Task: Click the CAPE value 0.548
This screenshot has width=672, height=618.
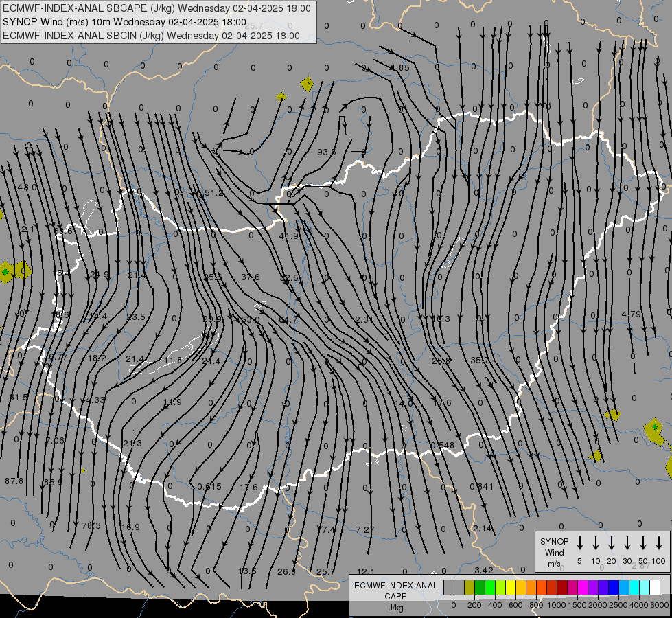Action: click(442, 446)
